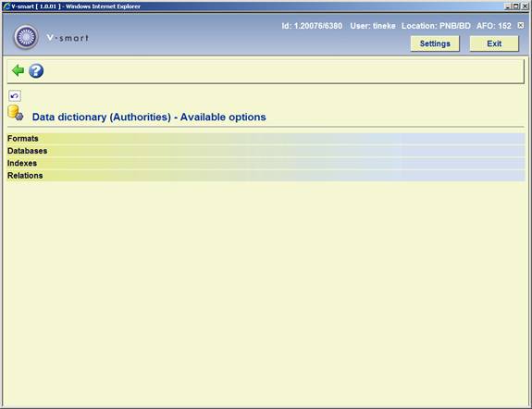Close the session with the X beside AFO 152

pyautogui.click(x=521, y=26)
